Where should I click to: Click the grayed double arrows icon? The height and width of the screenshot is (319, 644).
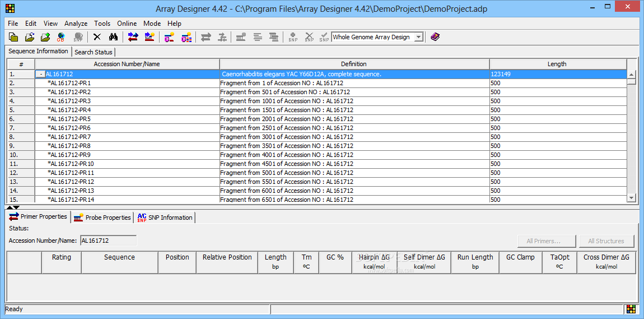tap(206, 37)
